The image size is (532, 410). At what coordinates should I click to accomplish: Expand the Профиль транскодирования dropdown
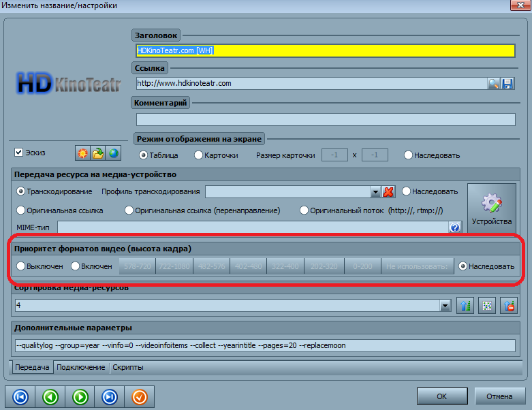375,192
